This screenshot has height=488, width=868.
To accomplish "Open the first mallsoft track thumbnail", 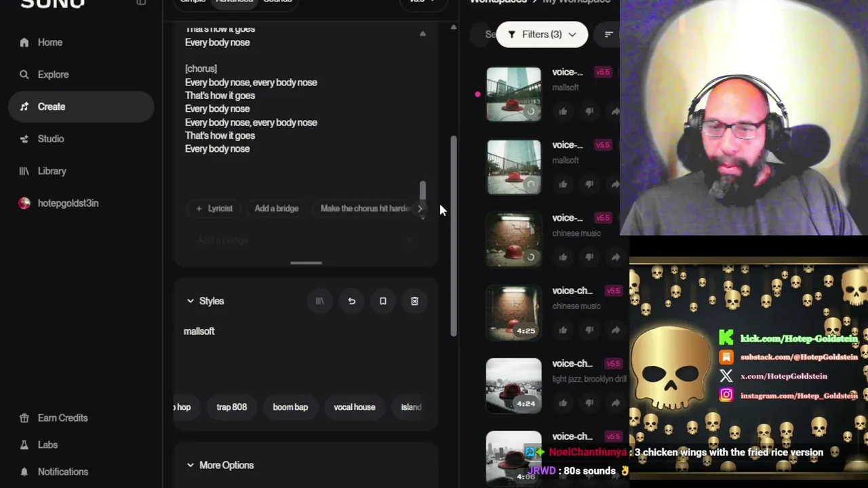I will click(x=514, y=94).
